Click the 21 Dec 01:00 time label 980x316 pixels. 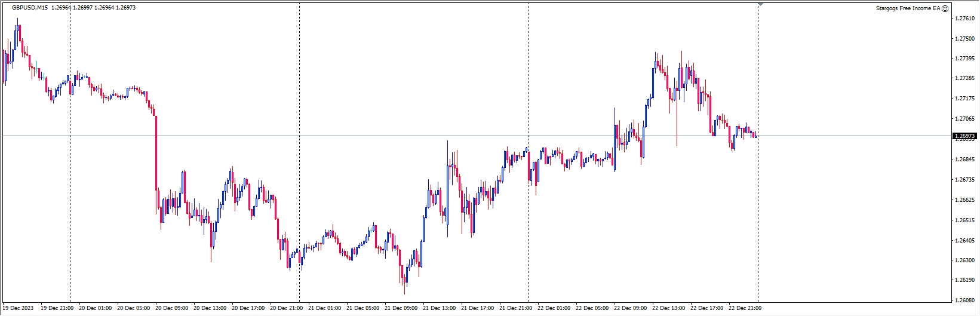(x=325, y=308)
